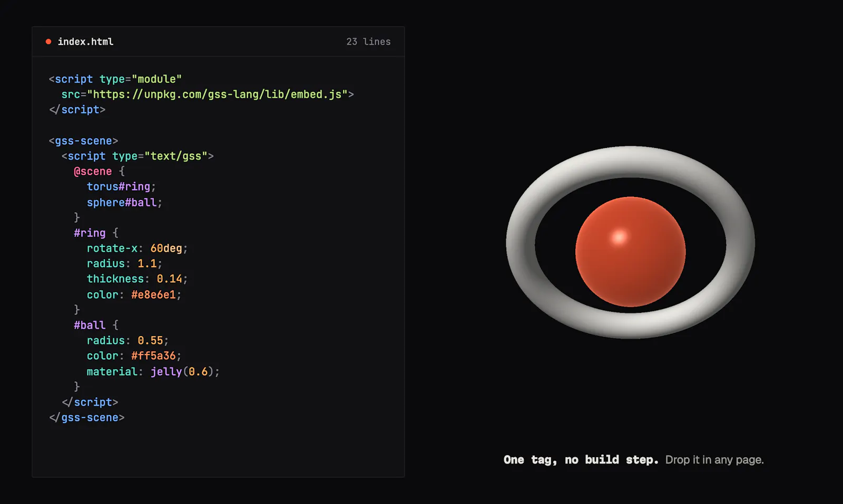This screenshot has height=504, width=843.
Task: Click the orange dot beside index.html
Action: tap(48, 42)
